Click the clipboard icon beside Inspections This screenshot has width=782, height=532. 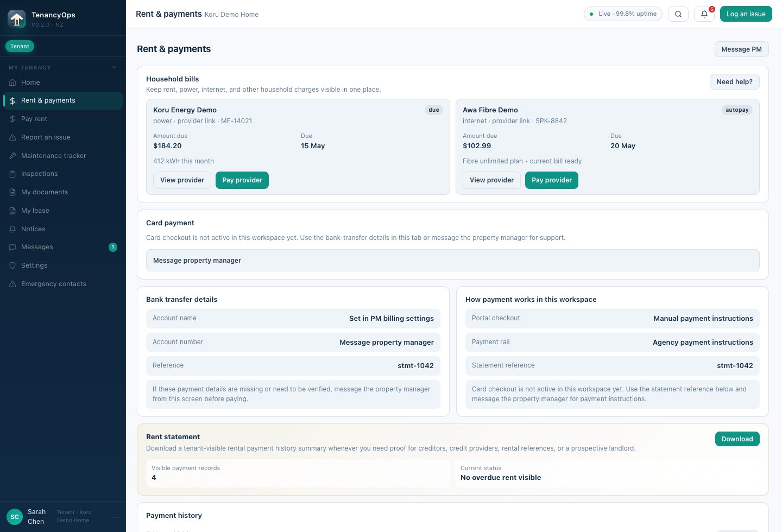[x=12, y=174]
